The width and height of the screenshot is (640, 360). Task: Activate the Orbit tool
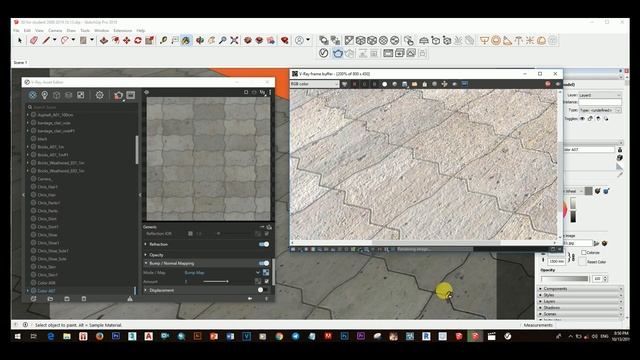pos(200,40)
